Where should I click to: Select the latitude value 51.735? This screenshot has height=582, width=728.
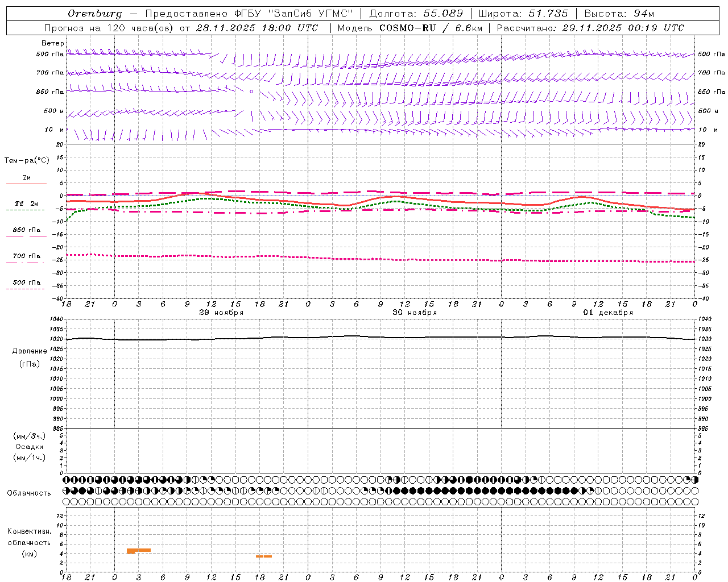pyautogui.click(x=548, y=13)
